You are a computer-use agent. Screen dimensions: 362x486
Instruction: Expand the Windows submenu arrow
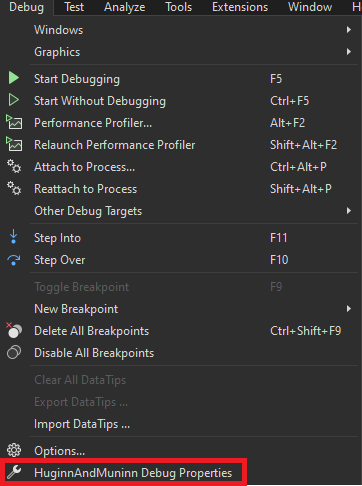(x=349, y=30)
